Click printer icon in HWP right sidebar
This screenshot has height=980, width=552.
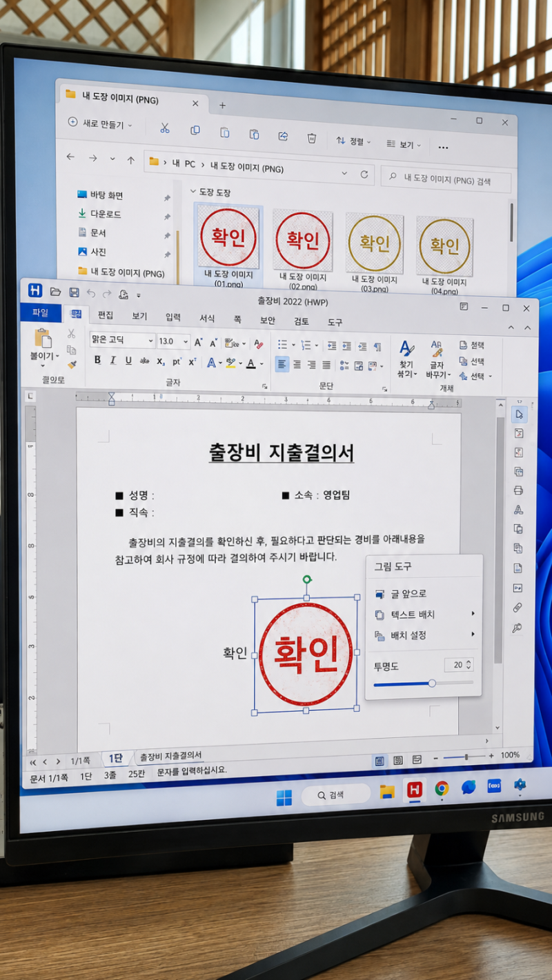coord(518,490)
